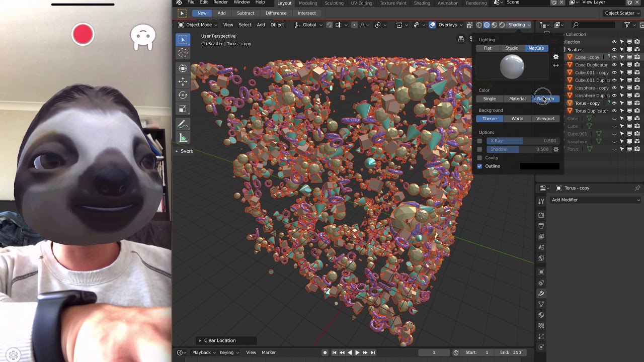Image resolution: width=644 pixels, height=362 pixels.
Task: Switch to the Animation workspace tab
Action: point(447,3)
